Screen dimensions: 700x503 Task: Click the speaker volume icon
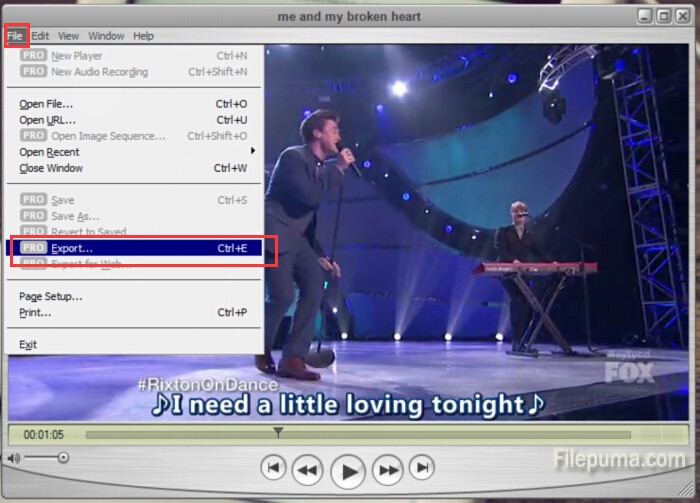pyautogui.click(x=13, y=458)
